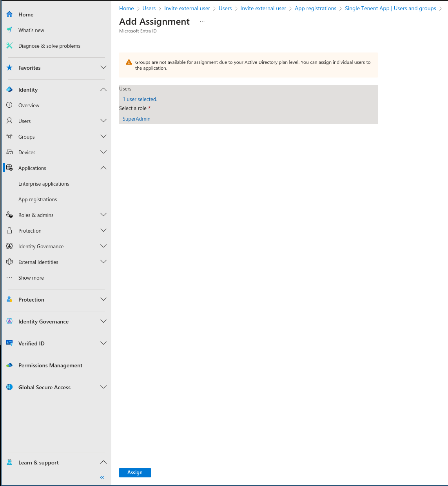
Task: Select the Diagnose & solve problems wrench icon
Action: (9, 45)
